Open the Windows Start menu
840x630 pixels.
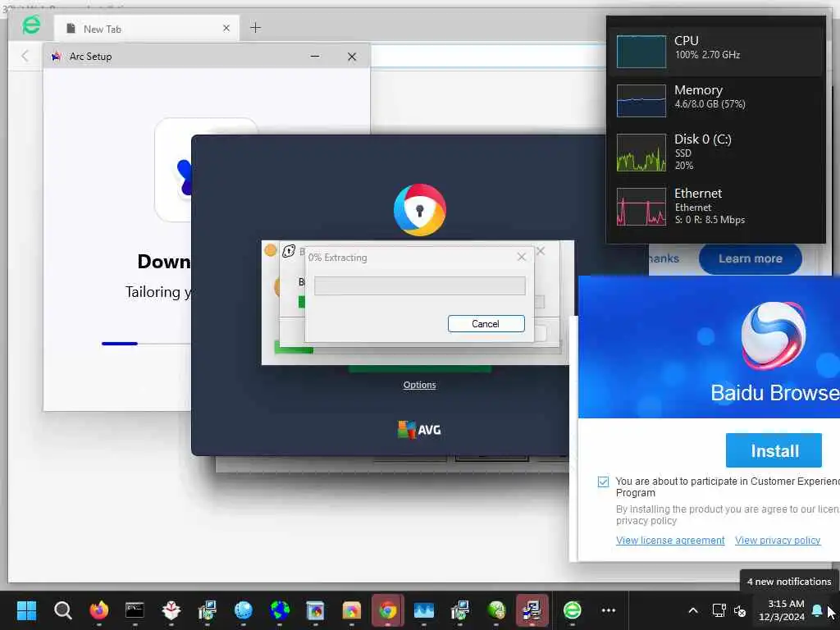[26, 610]
